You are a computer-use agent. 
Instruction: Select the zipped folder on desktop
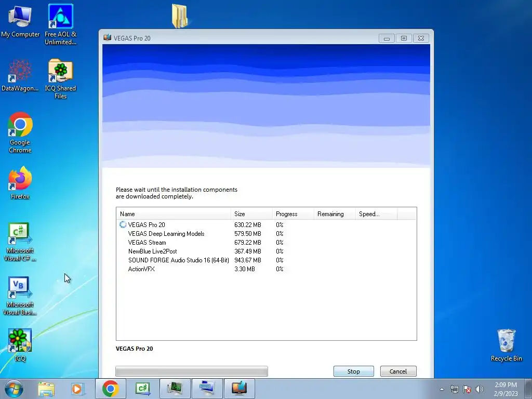180,16
